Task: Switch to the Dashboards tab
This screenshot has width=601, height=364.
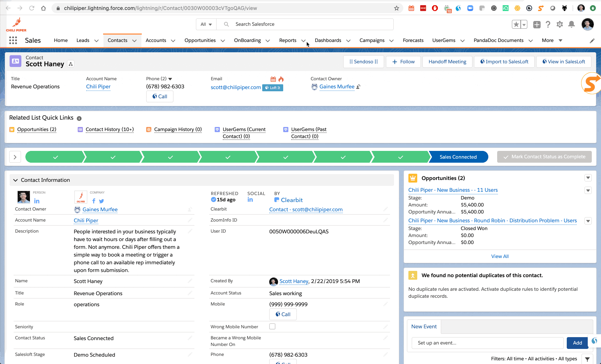Action: (328, 40)
